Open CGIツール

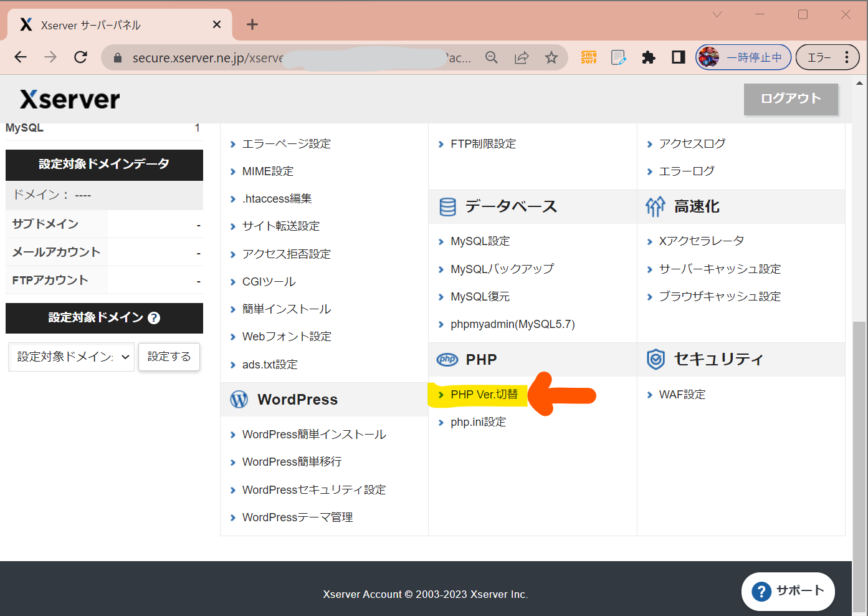pyautogui.click(x=269, y=282)
